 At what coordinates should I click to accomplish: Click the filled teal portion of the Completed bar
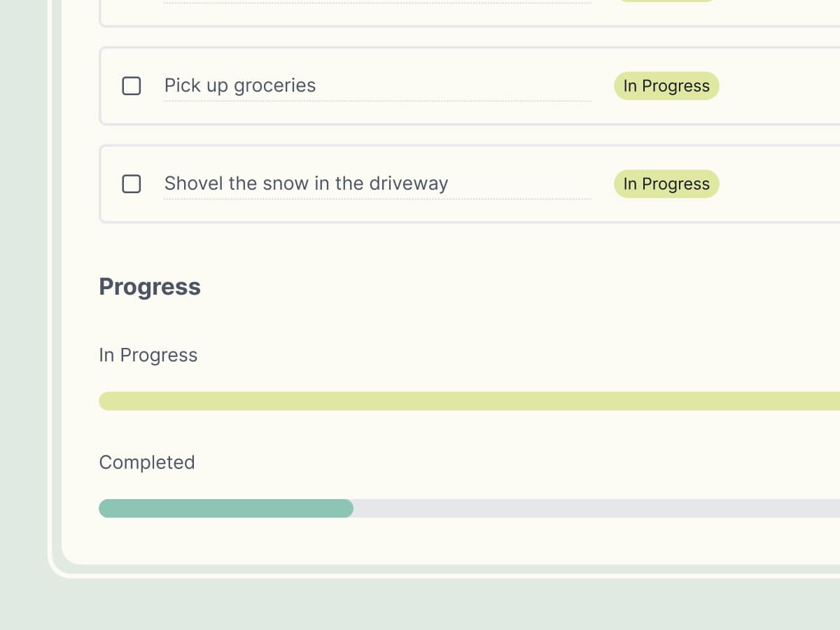click(x=224, y=508)
